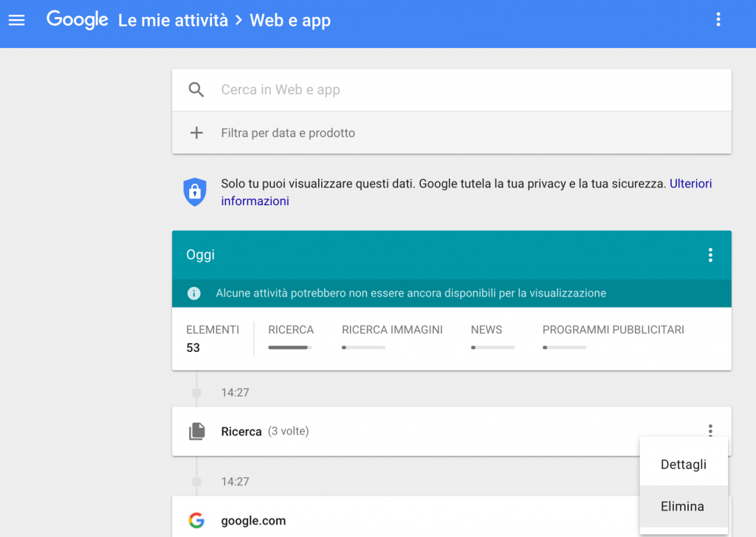Expand Filtra per data e prodotto
Image resolution: width=756 pixels, height=537 pixels.
pos(451,133)
